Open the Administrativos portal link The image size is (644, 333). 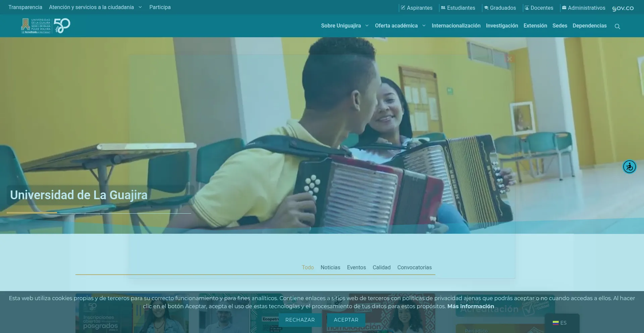click(x=584, y=8)
